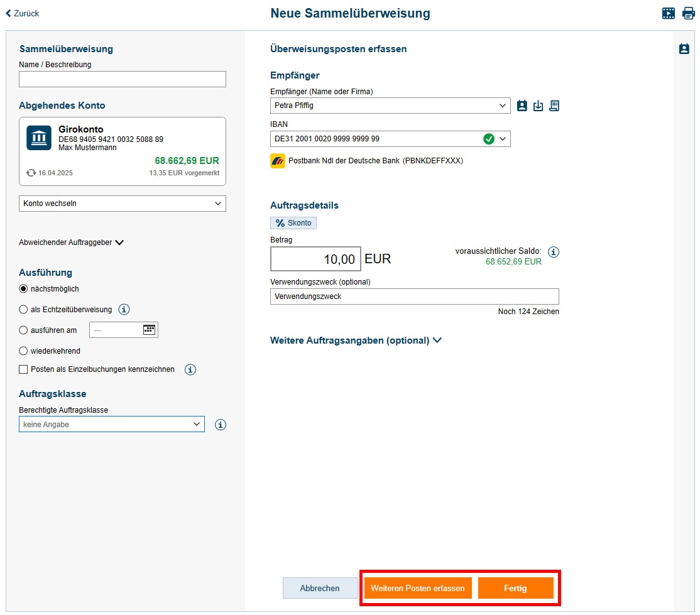700x615 pixels.
Task: Open the Konto wechseln dropdown
Action: (x=122, y=203)
